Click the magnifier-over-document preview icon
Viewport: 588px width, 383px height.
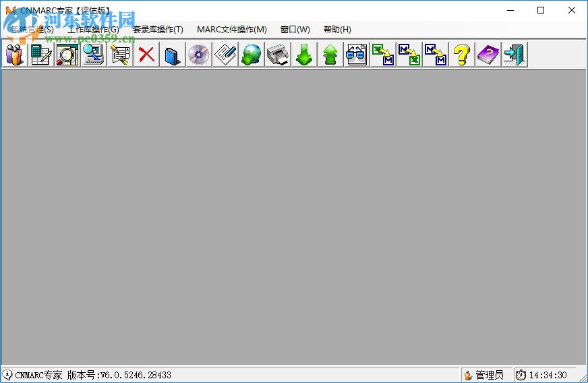click(67, 55)
